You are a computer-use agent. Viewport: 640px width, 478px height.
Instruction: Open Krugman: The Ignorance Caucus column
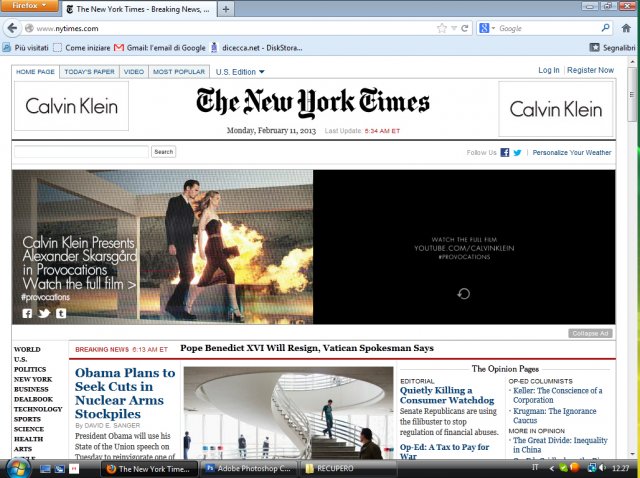(554, 416)
